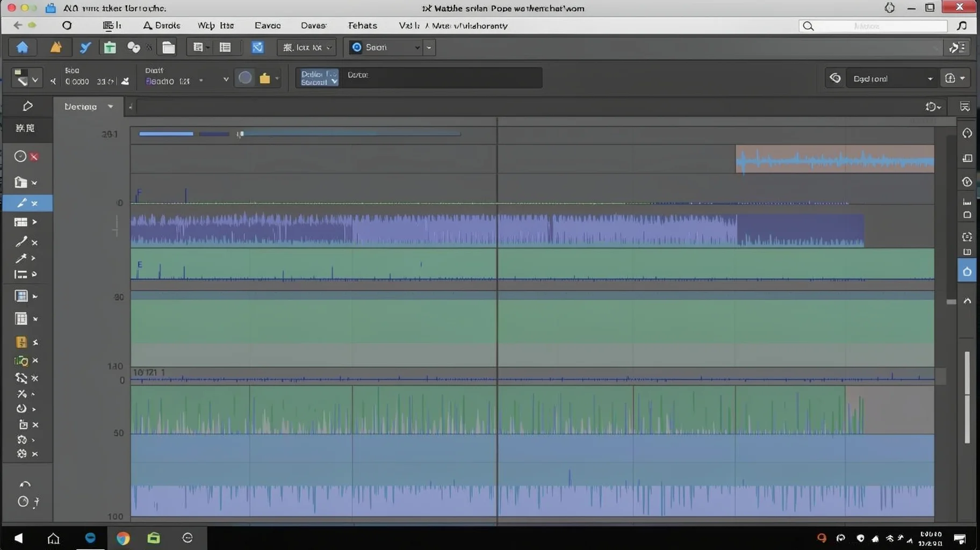
Task: Click the tag-shaped icon above left sidebar
Action: [27, 106]
